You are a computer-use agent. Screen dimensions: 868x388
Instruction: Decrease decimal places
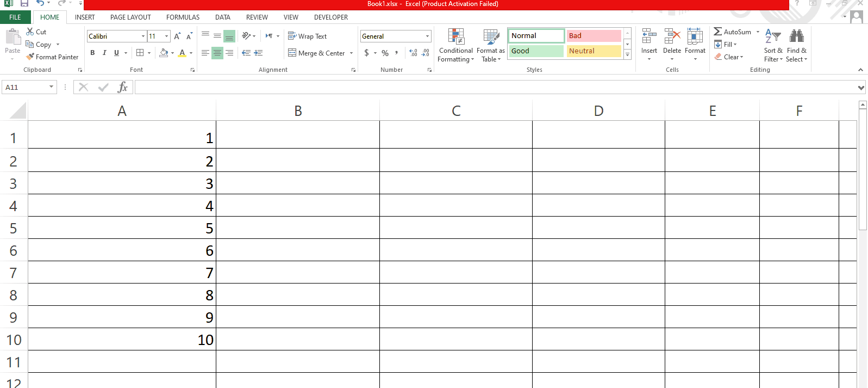pyautogui.click(x=426, y=53)
